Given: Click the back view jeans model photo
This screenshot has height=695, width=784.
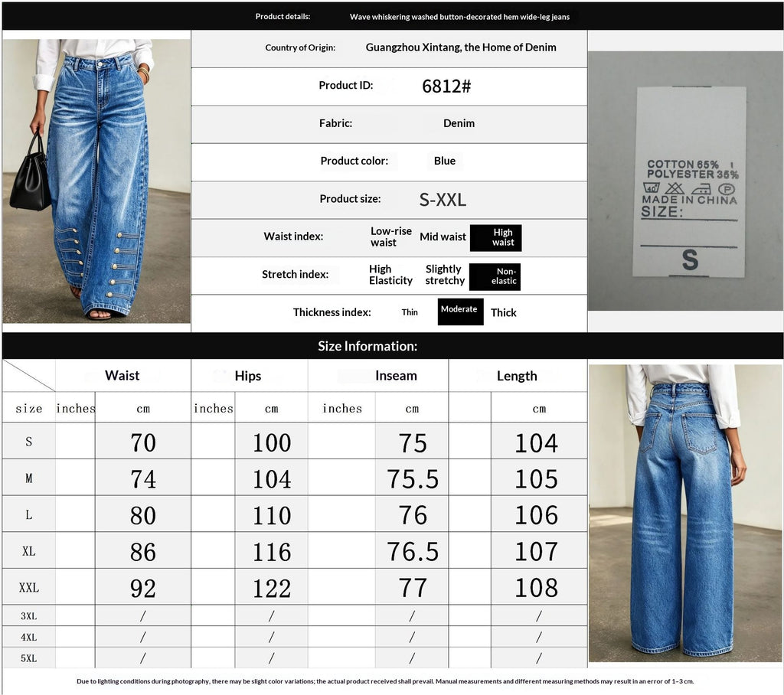Looking at the screenshot, I should [685, 513].
